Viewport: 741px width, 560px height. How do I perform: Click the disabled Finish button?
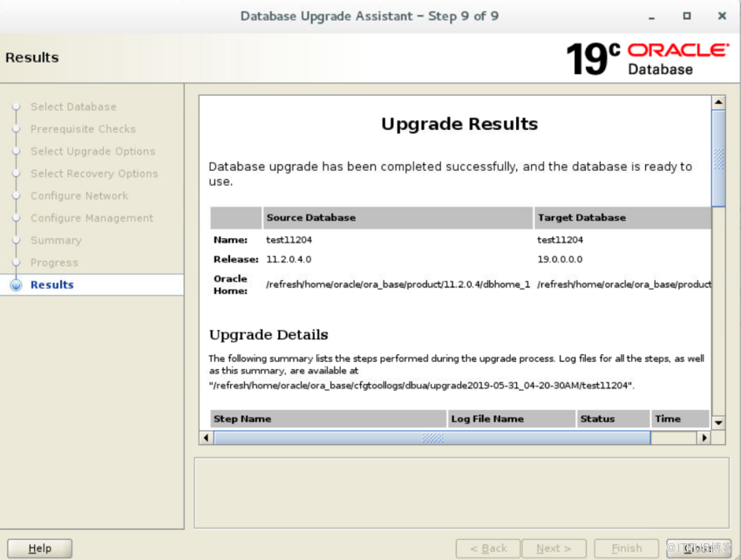pyautogui.click(x=626, y=548)
